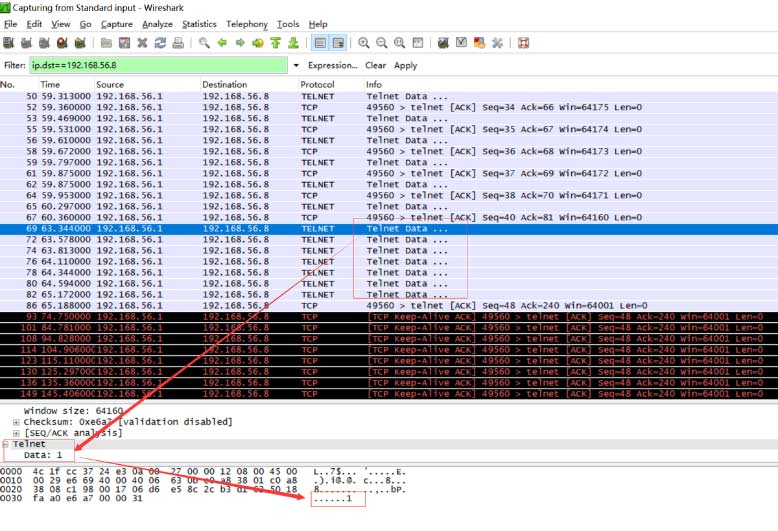Click the display filter input field
The width and height of the screenshot is (778, 531).
point(158,65)
